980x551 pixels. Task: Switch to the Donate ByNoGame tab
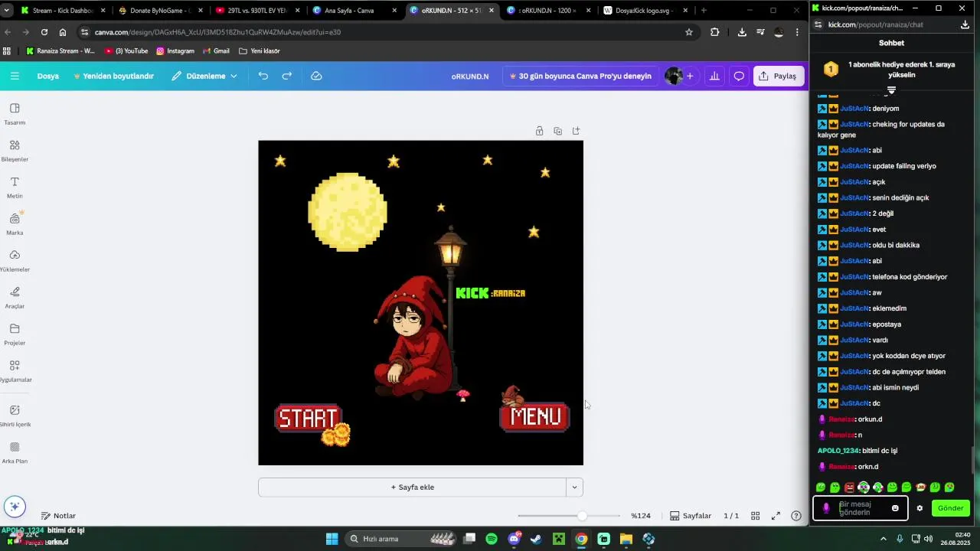[160, 11]
